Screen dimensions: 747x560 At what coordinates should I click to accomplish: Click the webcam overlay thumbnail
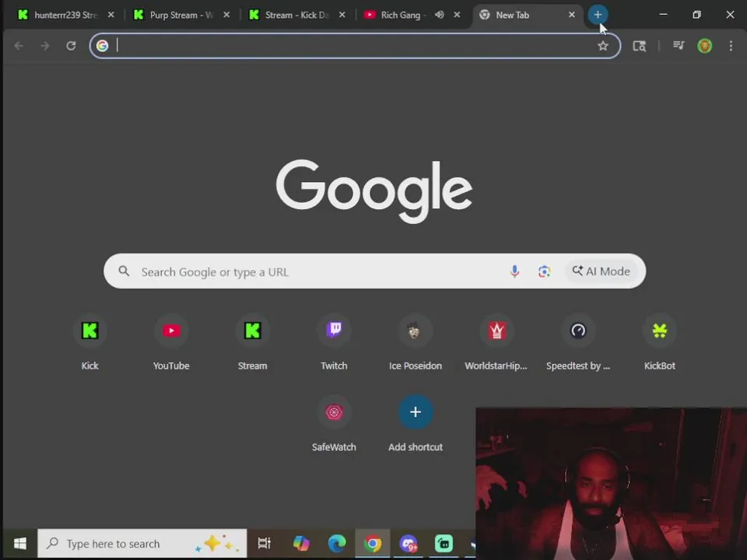coord(612,483)
